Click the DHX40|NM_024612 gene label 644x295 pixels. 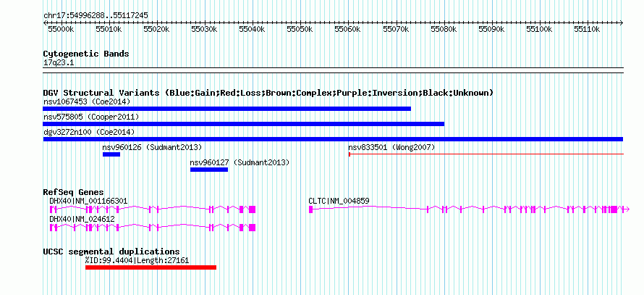(x=82, y=219)
